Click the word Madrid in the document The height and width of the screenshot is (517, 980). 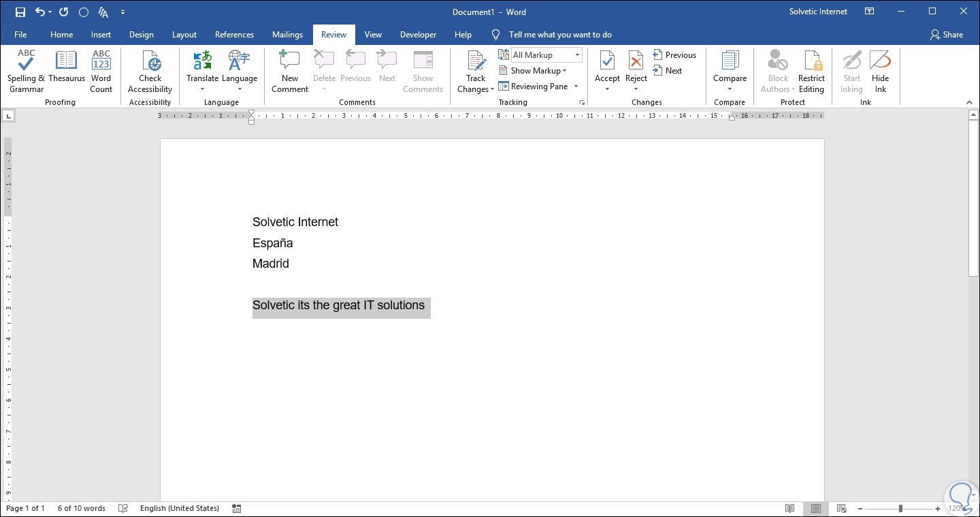pos(271,264)
